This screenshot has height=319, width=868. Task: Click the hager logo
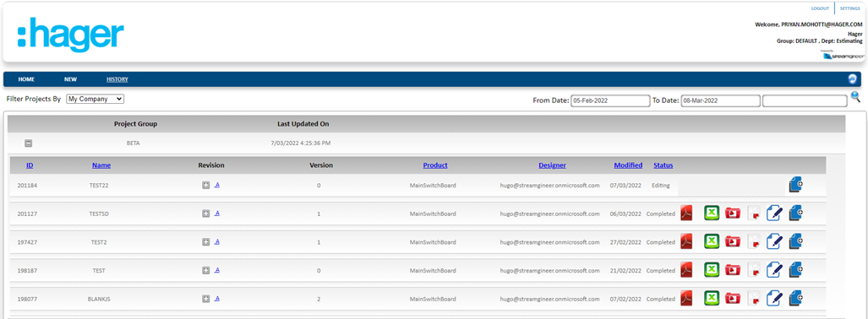coord(70,35)
